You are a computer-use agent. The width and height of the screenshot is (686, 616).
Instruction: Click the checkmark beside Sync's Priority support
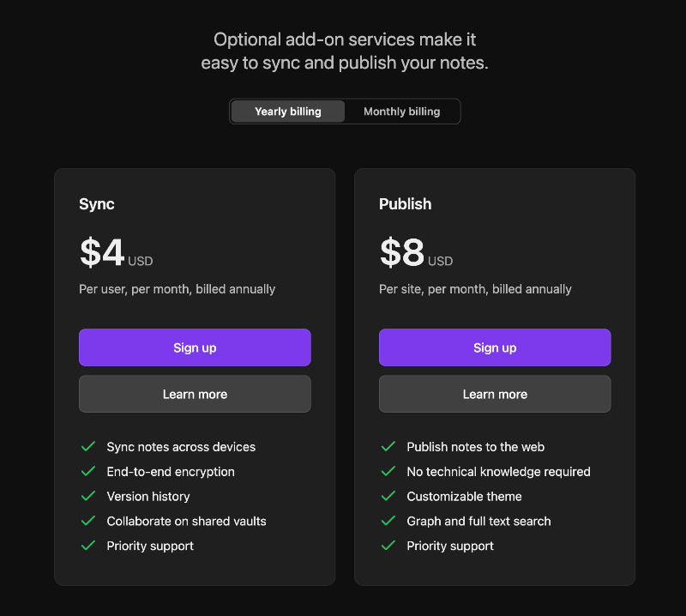(87, 547)
